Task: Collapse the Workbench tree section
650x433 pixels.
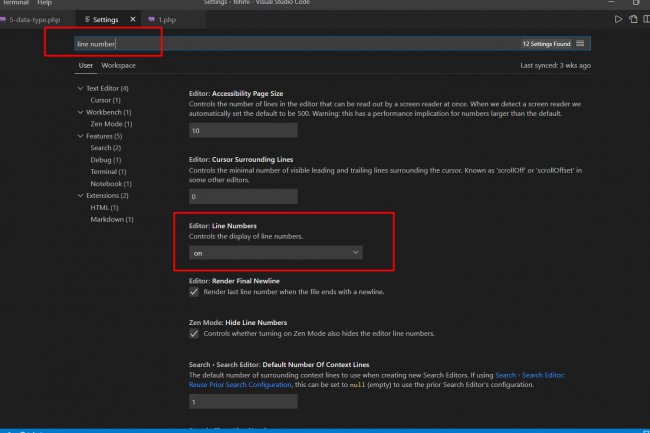Action: [80, 112]
